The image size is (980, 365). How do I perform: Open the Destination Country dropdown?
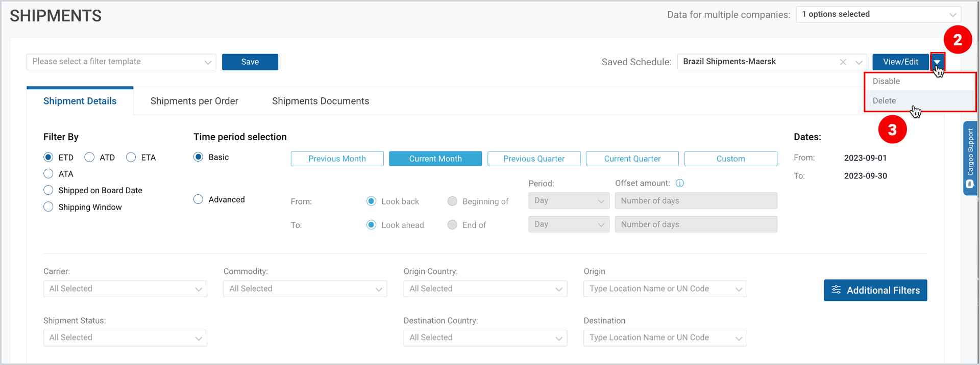pos(485,338)
